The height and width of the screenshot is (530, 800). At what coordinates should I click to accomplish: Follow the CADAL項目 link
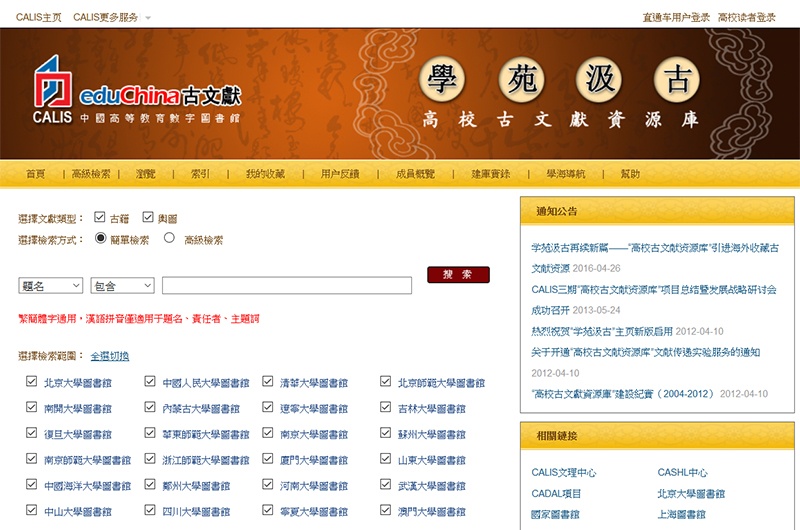pyautogui.click(x=556, y=493)
